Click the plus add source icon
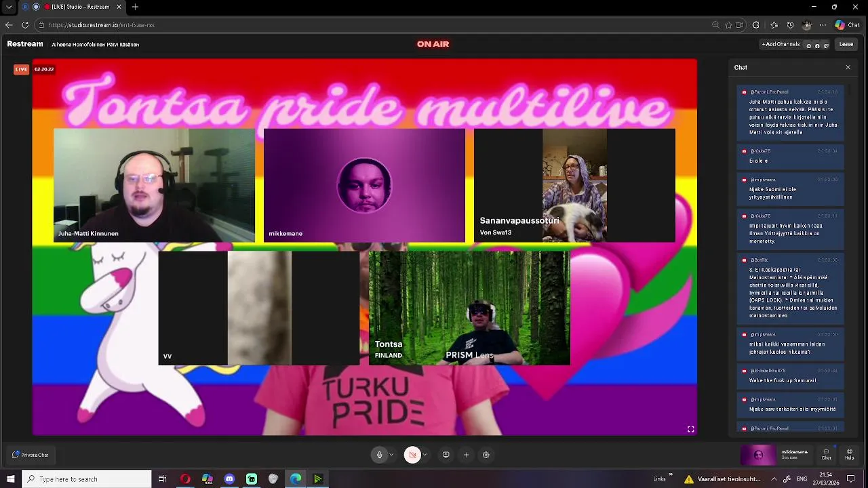 pyautogui.click(x=466, y=455)
